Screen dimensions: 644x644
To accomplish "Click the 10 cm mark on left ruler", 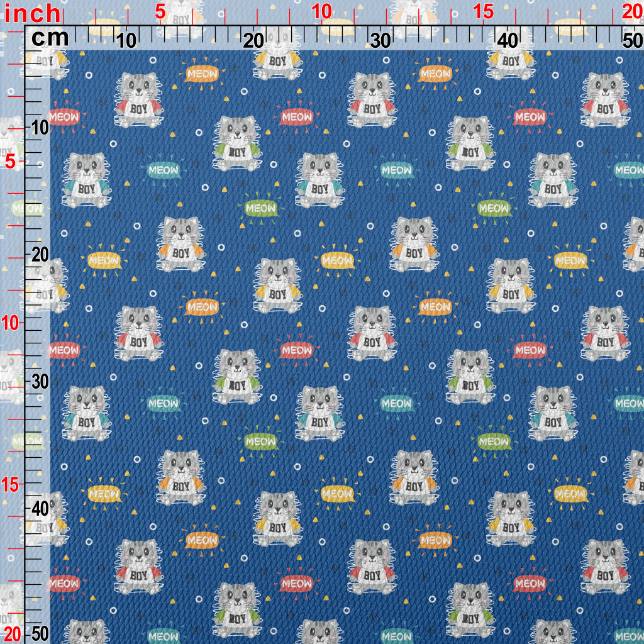I will click(x=40, y=128).
